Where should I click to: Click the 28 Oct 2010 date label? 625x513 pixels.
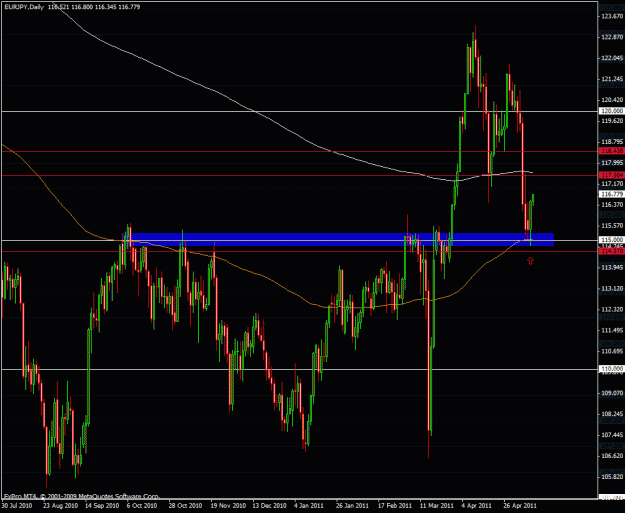[186, 506]
